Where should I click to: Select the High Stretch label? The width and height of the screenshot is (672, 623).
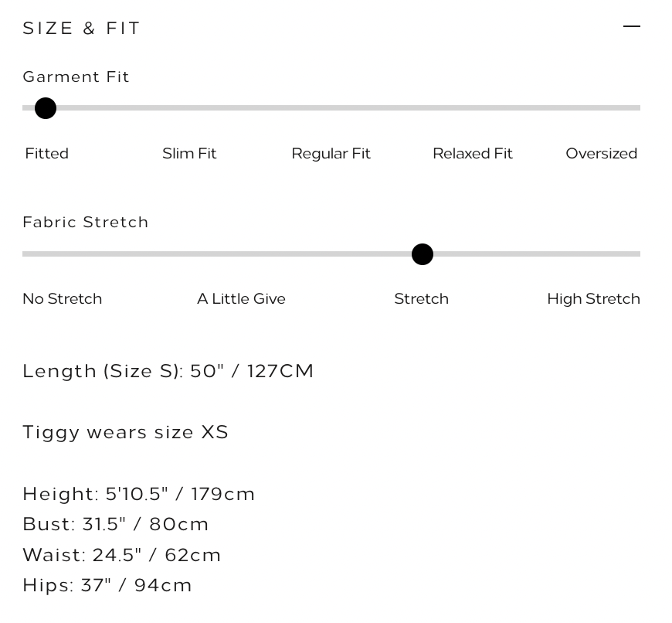click(593, 299)
